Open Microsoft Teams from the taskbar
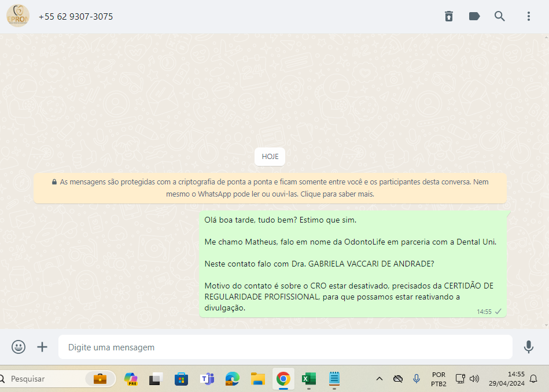The image size is (549, 392). click(x=207, y=379)
